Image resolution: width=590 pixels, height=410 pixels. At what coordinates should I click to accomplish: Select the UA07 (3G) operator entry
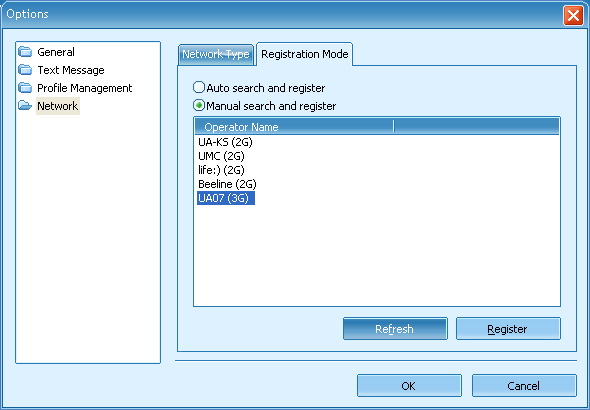pos(226,198)
